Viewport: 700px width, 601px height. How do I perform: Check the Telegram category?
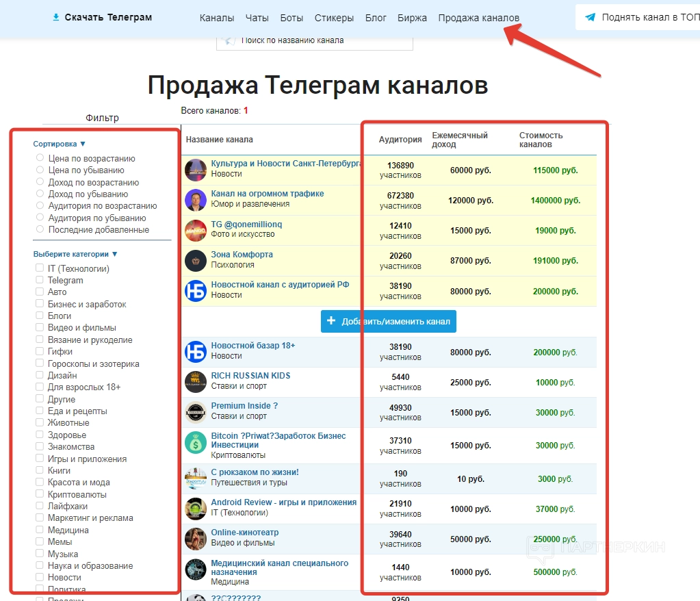click(39, 279)
